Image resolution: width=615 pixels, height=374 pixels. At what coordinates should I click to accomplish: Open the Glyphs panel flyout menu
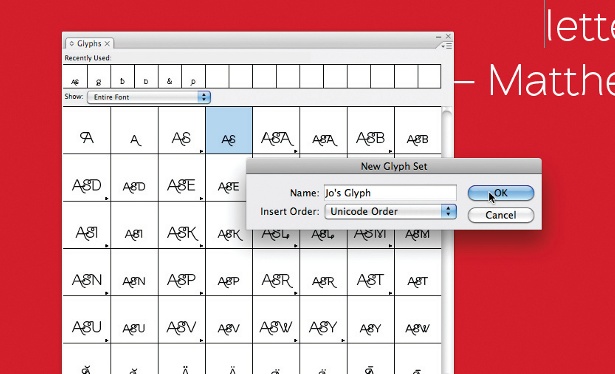click(x=447, y=46)
